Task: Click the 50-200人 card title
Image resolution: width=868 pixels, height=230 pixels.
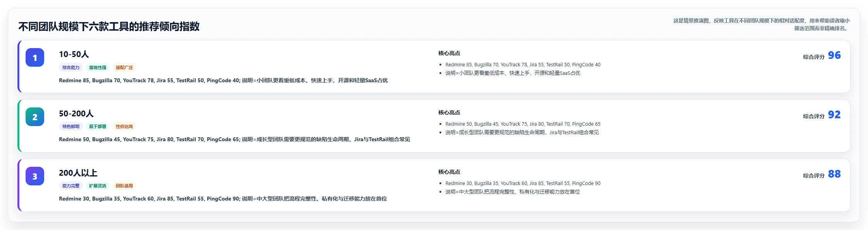Action: pos(76,114)
